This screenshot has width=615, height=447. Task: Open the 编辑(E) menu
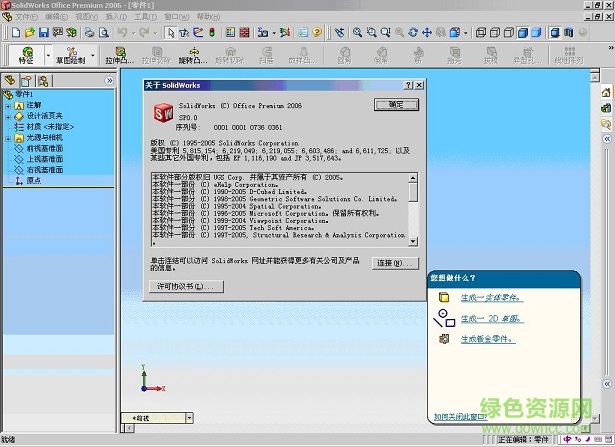tap(56, 17)
